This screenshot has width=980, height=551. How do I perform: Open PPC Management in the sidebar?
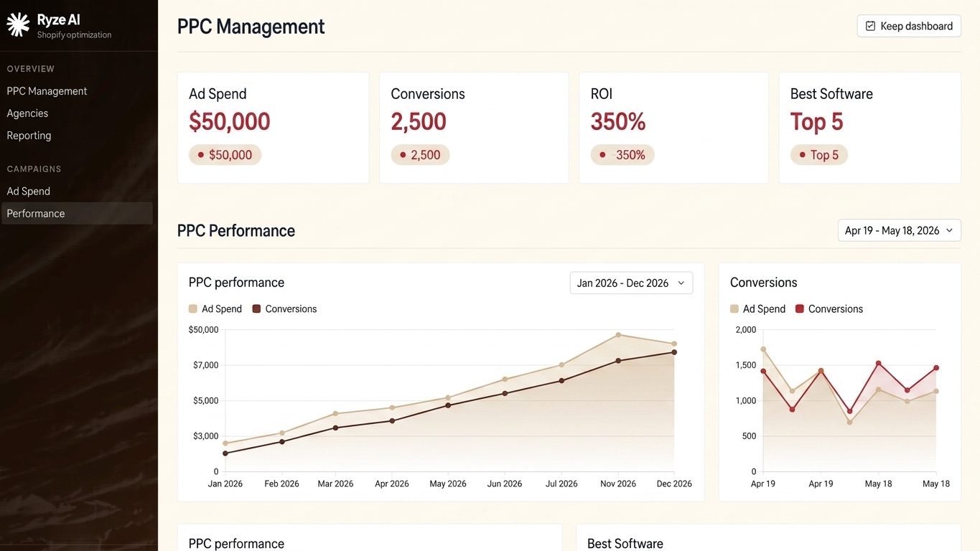[47, 91]
